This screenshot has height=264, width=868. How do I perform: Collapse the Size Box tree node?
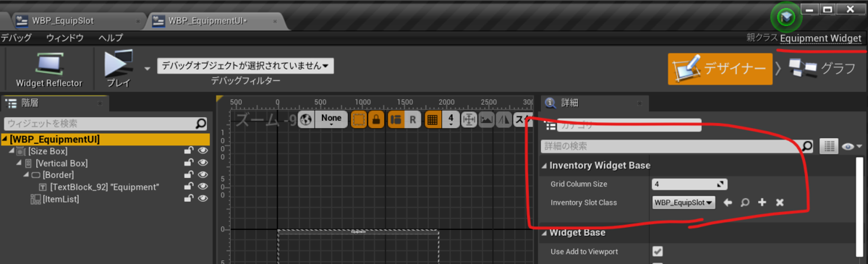coord(12,151)
